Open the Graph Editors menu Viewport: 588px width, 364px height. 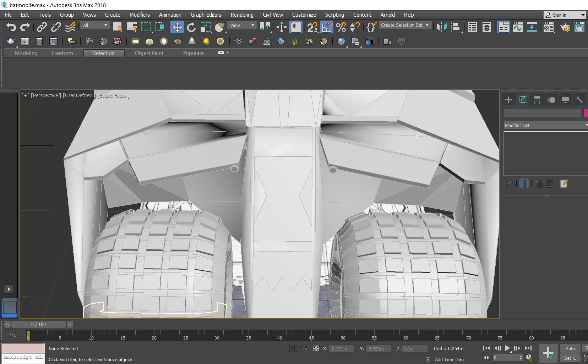pyautogui.click(x=206, y=15)
